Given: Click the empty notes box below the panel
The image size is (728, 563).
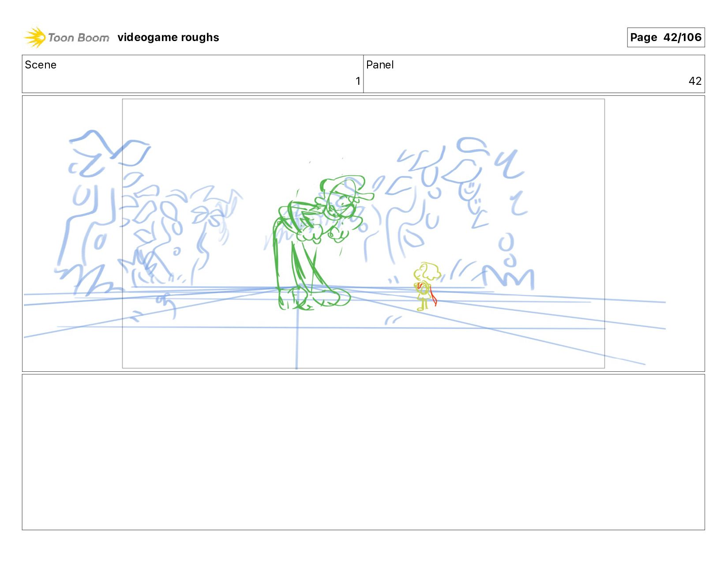Looking at the screenshot, I should 363,452.
